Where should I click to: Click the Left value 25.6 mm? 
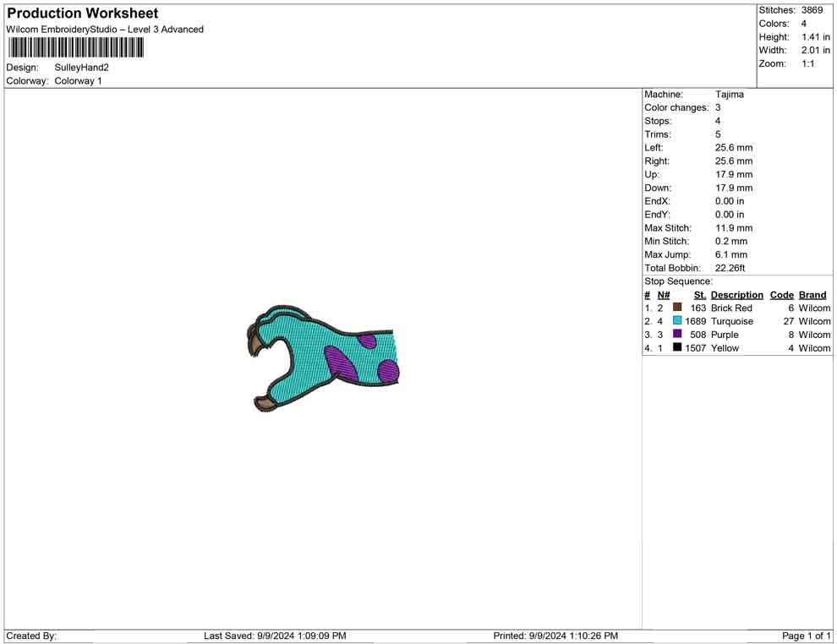click(734, 148)
